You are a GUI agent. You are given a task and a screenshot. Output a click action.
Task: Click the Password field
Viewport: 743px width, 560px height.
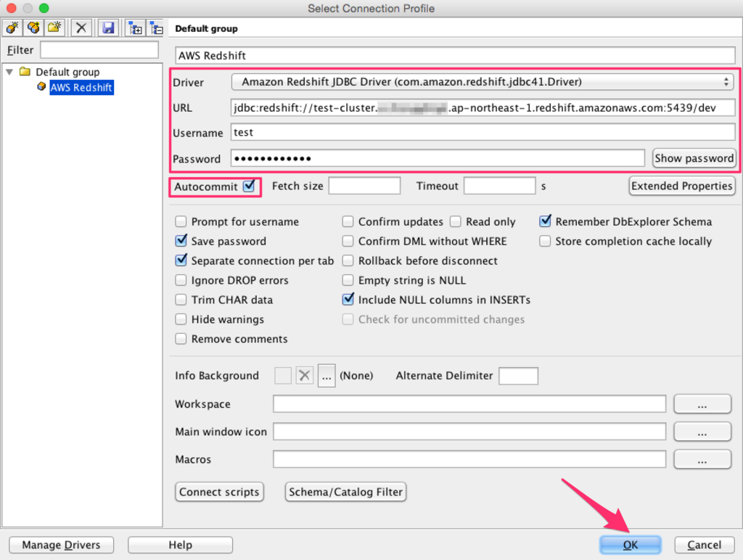[438, 158]
